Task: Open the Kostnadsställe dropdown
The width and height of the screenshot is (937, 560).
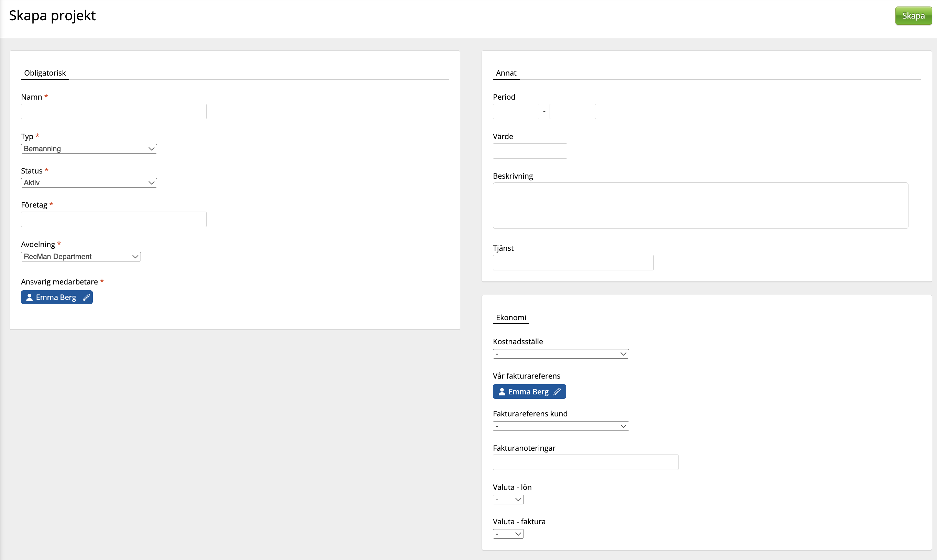Action: 560,354
